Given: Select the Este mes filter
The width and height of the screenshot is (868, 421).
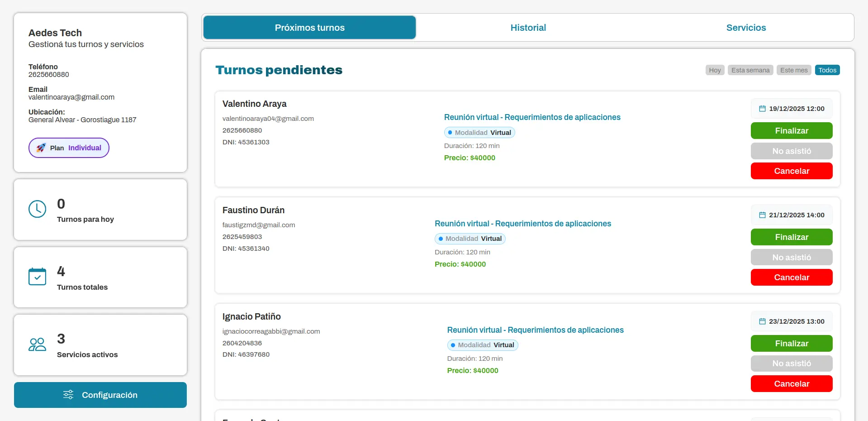Looking at the screenshot, I should [793, 70].
